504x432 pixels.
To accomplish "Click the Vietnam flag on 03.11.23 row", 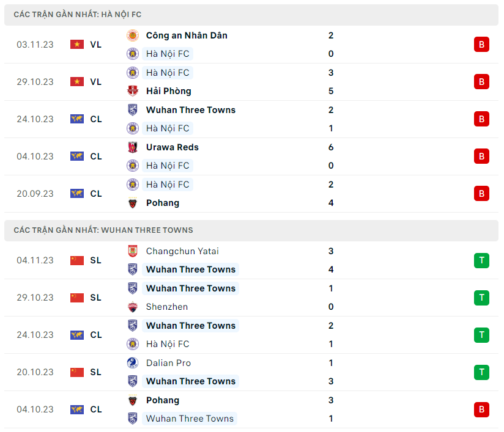I will 77,45.
